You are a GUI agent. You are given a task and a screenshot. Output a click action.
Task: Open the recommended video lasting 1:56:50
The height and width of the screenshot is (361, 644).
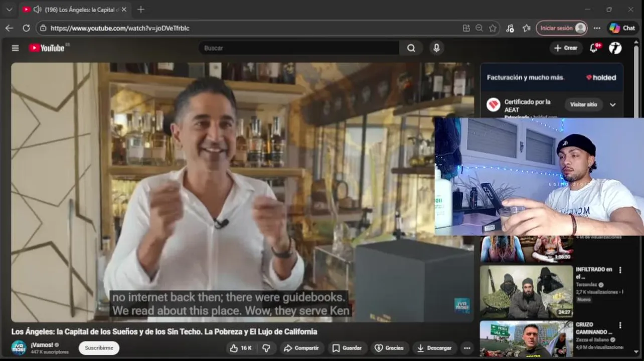(526, 249)
